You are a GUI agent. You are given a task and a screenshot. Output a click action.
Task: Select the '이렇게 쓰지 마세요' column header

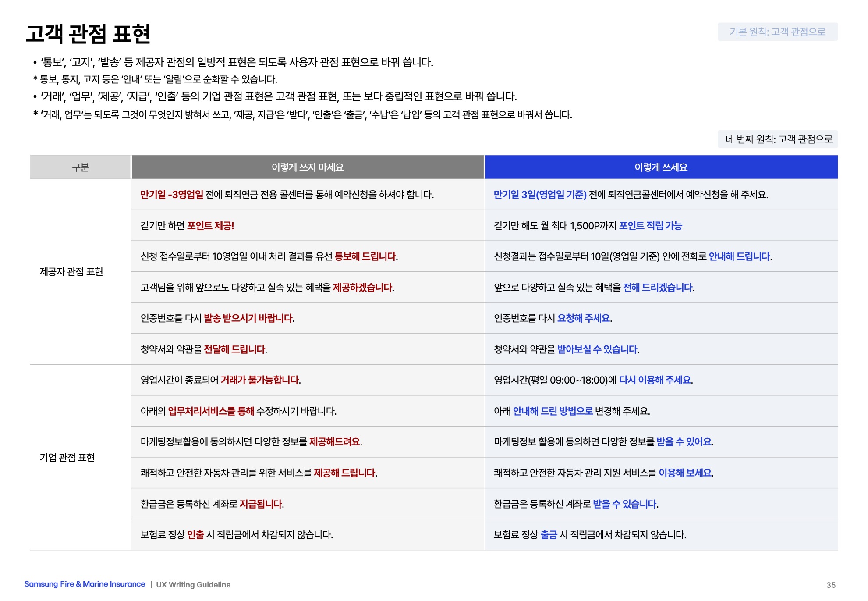(307, 167)
